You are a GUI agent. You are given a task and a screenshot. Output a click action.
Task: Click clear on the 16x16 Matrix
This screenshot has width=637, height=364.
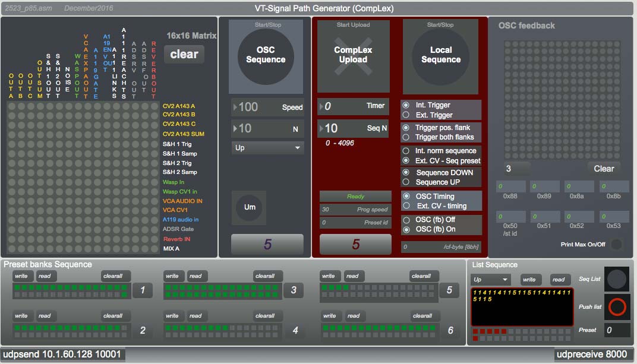tap(184, 54)
